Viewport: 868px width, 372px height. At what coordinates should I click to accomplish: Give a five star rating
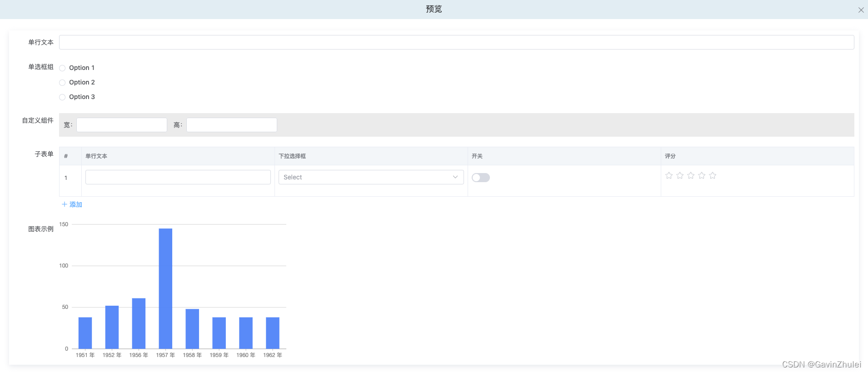(x=713, y=175)
